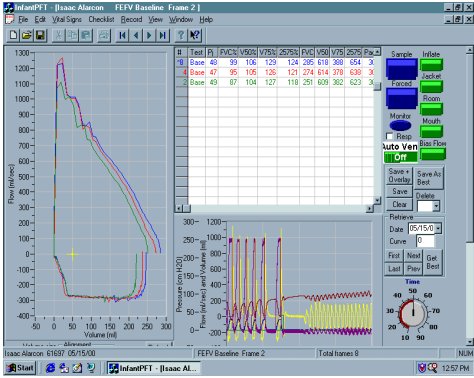
Task: Toggle the Auto Vent Off switch
Action: tap(400, 157)
